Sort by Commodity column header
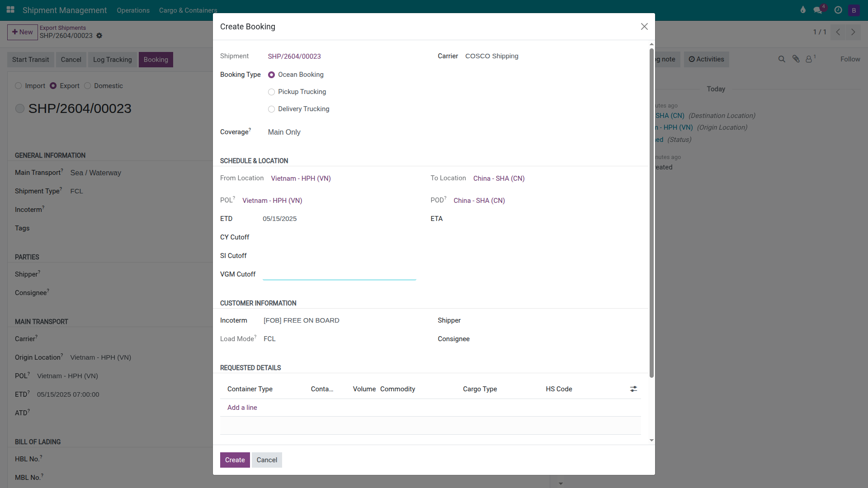This screenshot has height=488, width=868. point(397,389)
